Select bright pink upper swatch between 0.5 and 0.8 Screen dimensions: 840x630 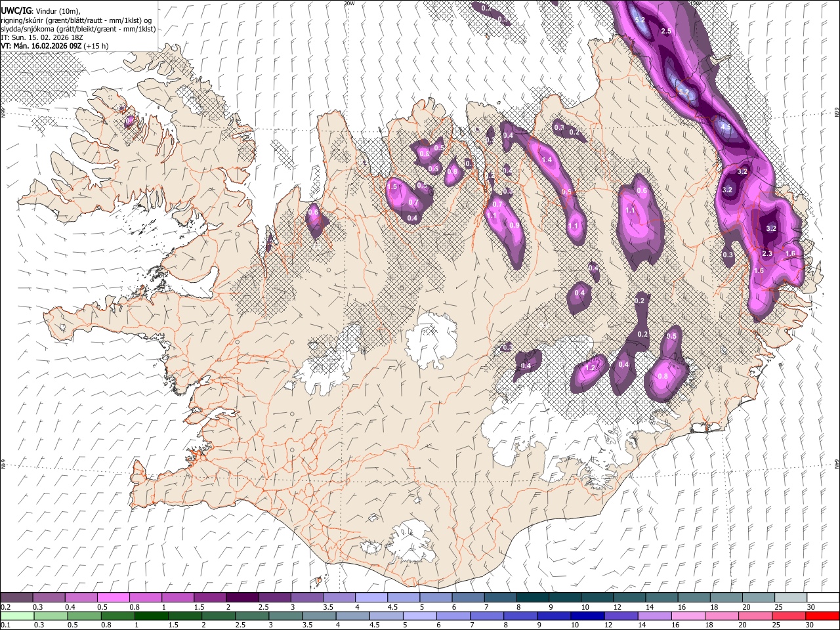pyautogui.click(x=113, y=598)
